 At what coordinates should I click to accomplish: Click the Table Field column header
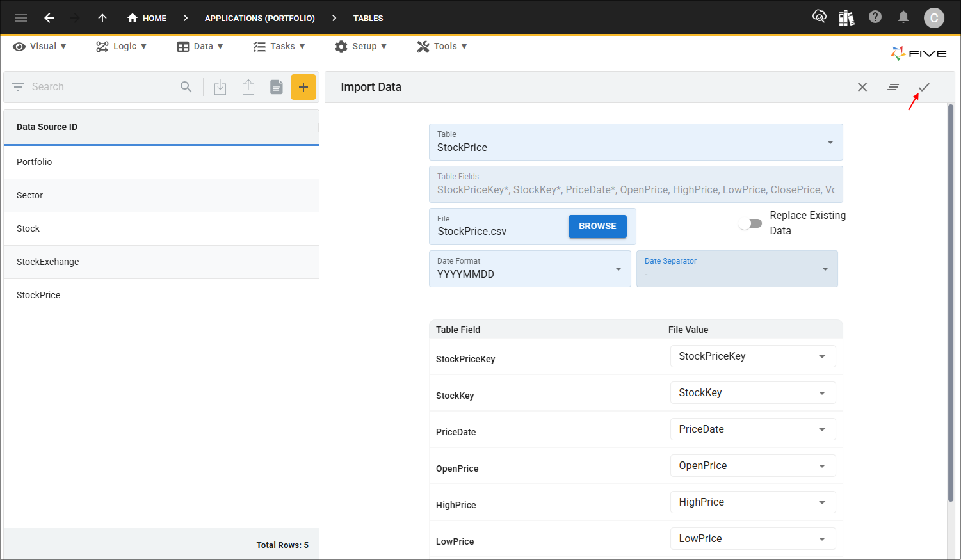[458, 330]
